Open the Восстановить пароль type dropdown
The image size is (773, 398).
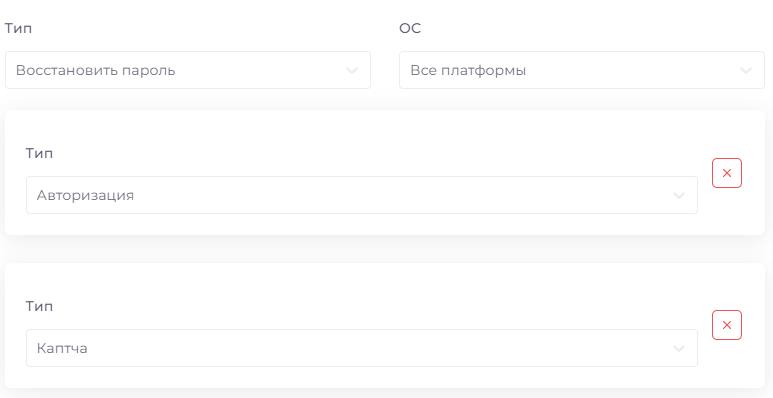pos(188,71)
